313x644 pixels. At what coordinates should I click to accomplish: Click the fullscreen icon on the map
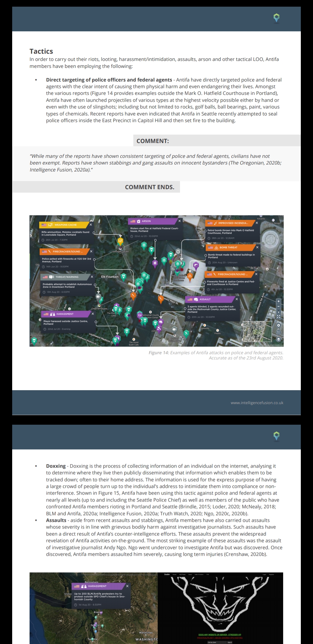[279, 316]
